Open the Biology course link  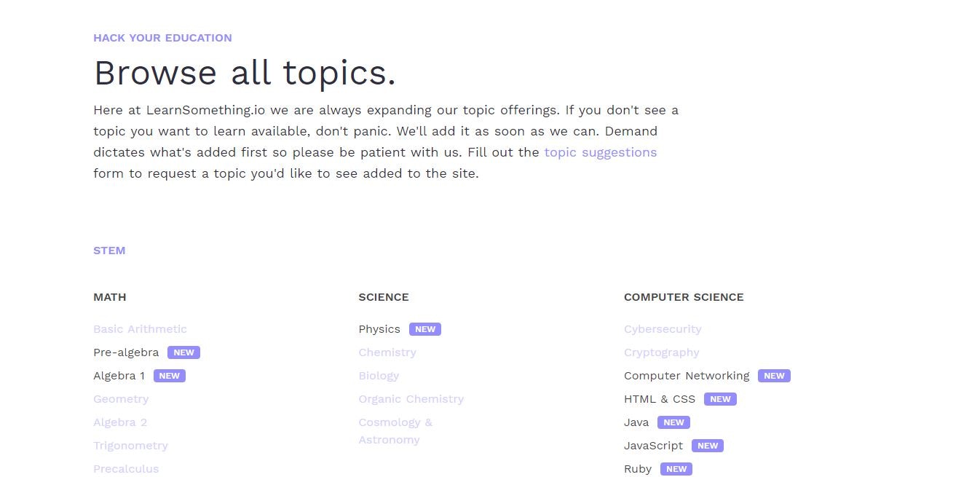(x=379, y=376)
